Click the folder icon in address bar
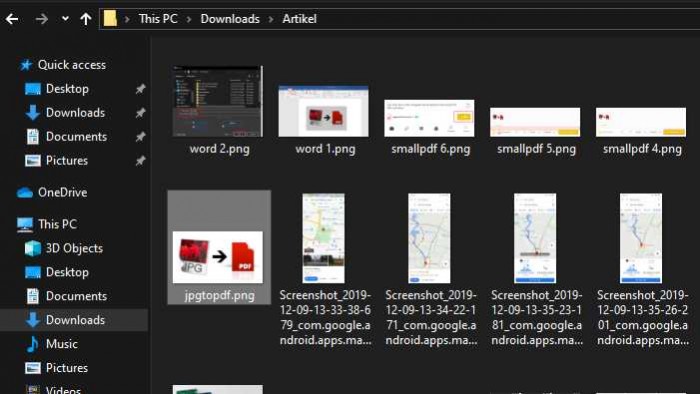The height and width of the screenshot is (394, 700). pyautogui.click(x=110, y=19)
